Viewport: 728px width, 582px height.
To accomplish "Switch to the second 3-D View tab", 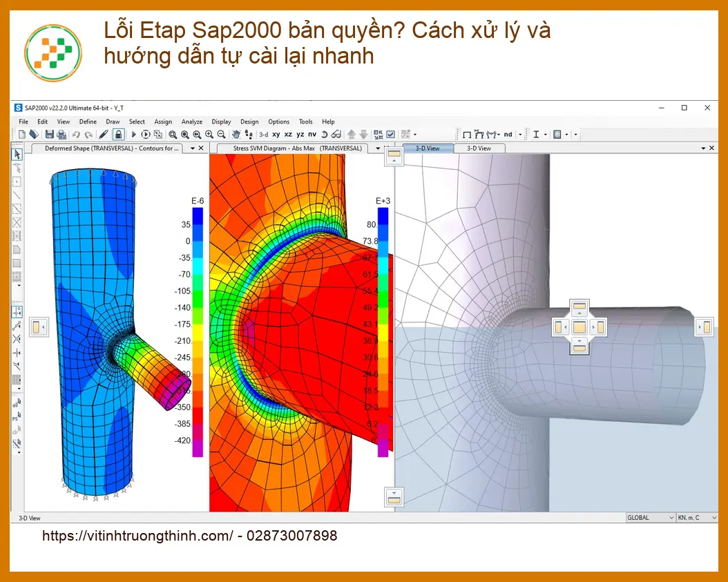I will (x=479, y=148).
